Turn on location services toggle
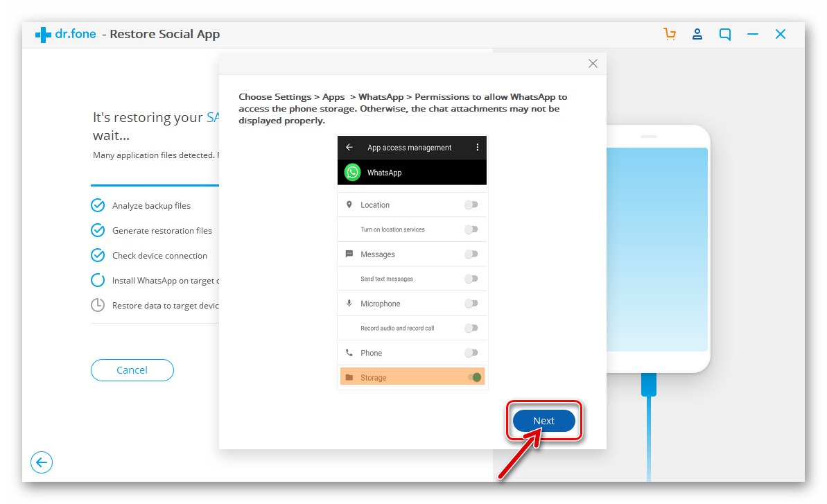The width and height of the screenshot is (827, 504). [x=472, y=229]
